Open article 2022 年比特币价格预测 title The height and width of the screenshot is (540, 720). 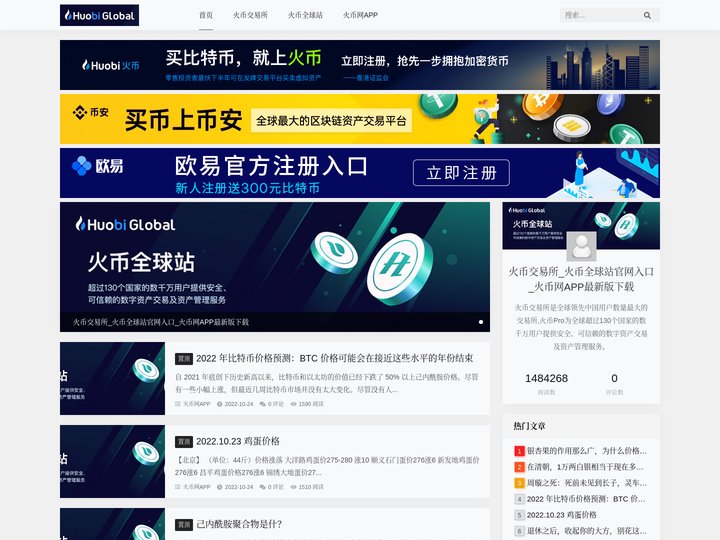coord(335,358)
